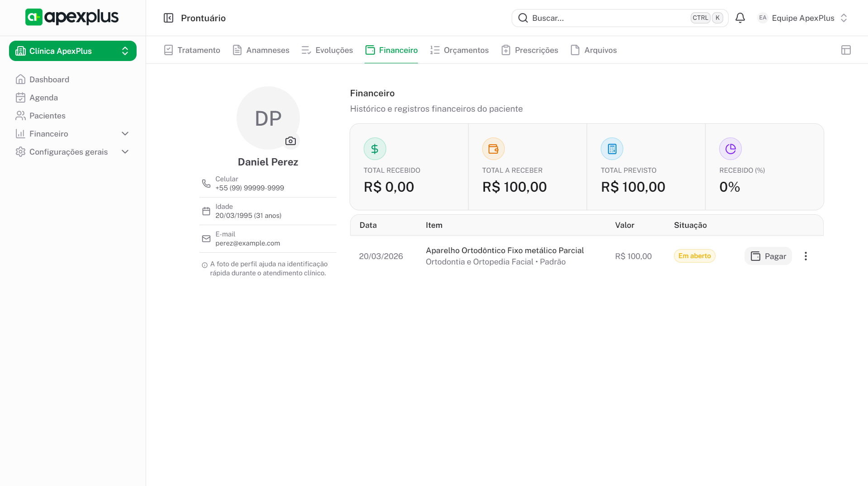Go to Pacientes in the sidebar

(47, 116)
